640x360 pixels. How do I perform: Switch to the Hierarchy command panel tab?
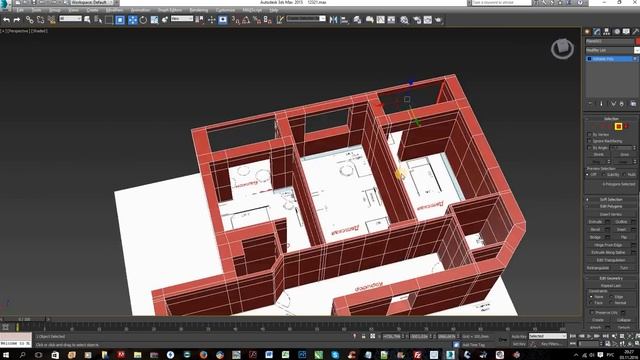(x=607, y=31)
